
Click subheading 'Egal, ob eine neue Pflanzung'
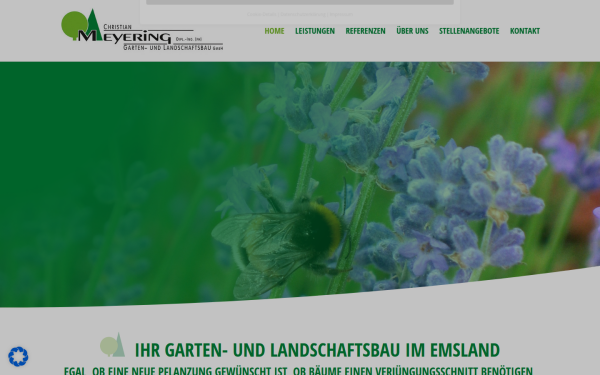click(298, 371)
